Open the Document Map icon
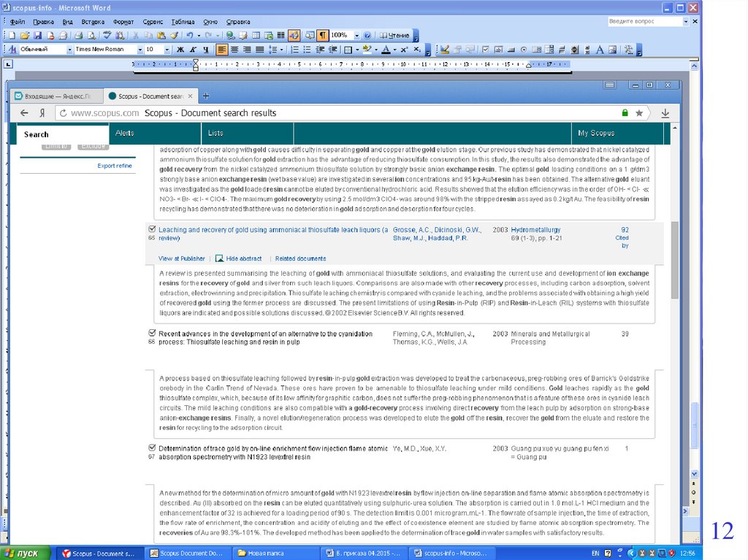Image resolution: width=748 pixels, height=560 pixels. [x=310, y=35]
